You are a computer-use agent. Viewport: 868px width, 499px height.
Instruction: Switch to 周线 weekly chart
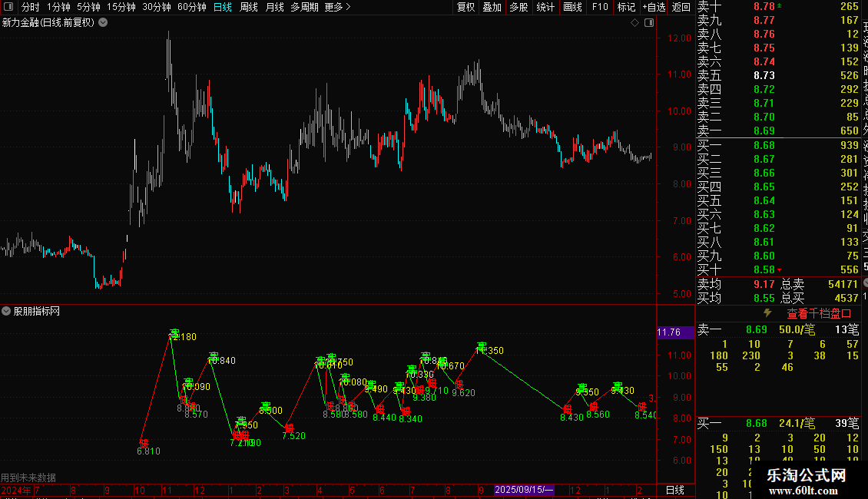point(249,7)
